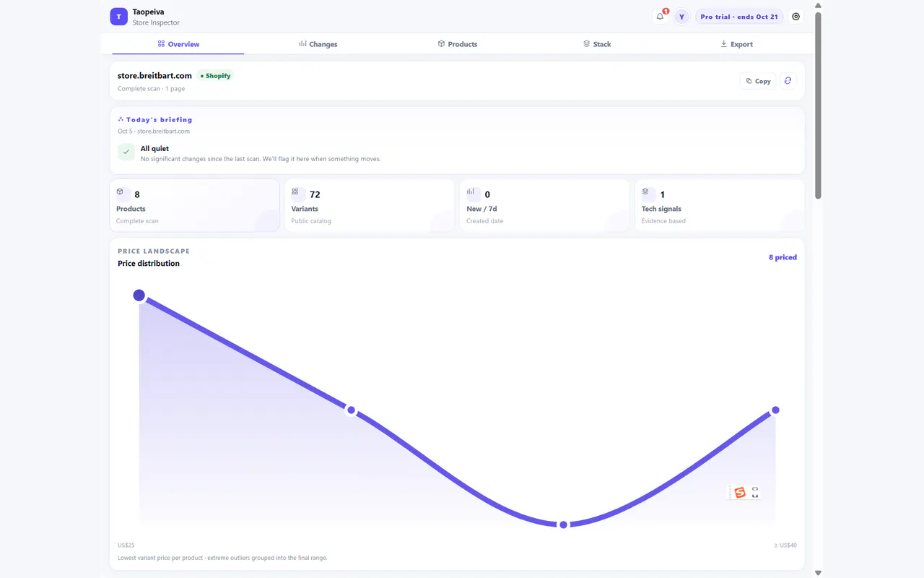
Task: Click the lowest chart data point
Action: (x=563, y=525)
